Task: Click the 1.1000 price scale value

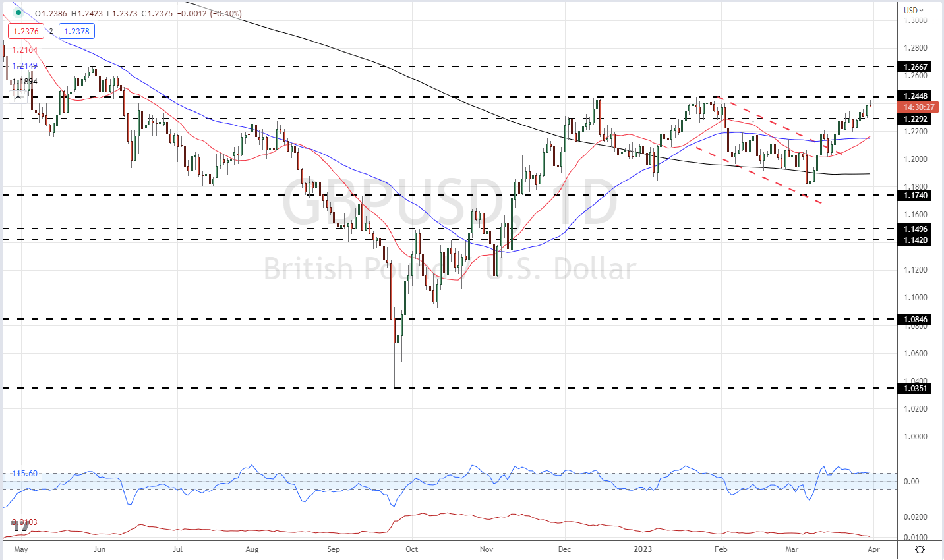Action: coord(916,298)
